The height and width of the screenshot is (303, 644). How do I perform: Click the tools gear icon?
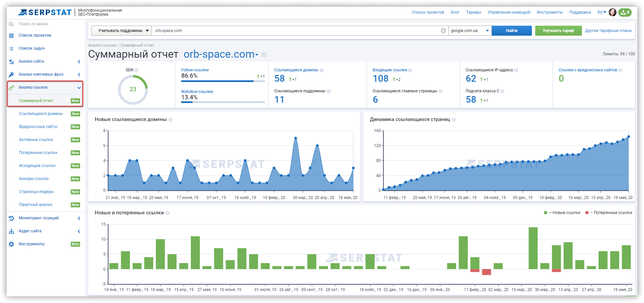click(x=11, y=244)
